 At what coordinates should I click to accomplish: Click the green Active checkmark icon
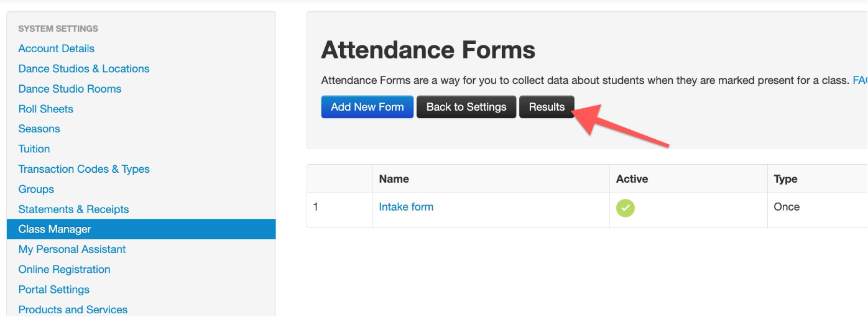pos(626,208)
